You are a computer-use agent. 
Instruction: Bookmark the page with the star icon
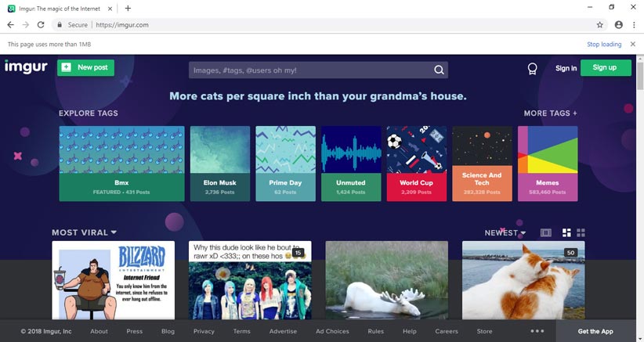pos(599,24)
